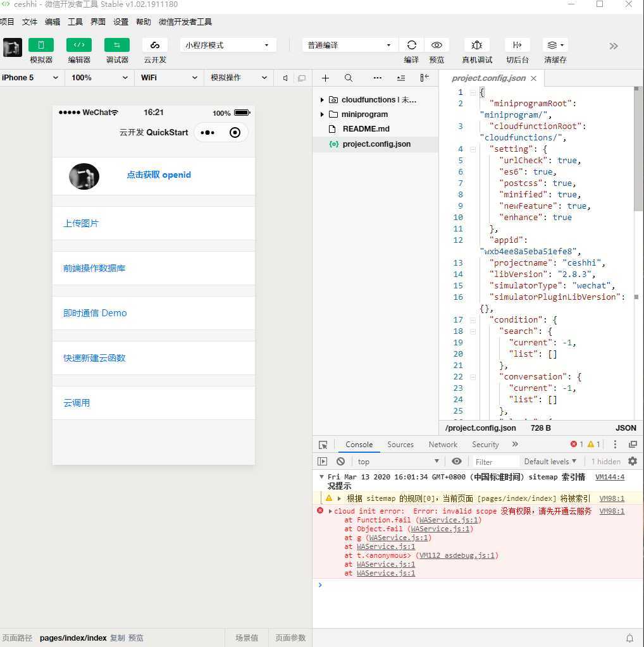Expand the hidden toolbar items chevron
The height and width of the screenshot is (647, 644).
(x=614, y=46)
